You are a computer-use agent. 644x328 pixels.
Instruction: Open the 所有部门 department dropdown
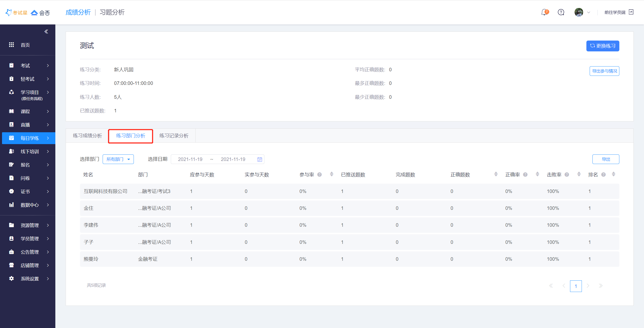[118, 159]
